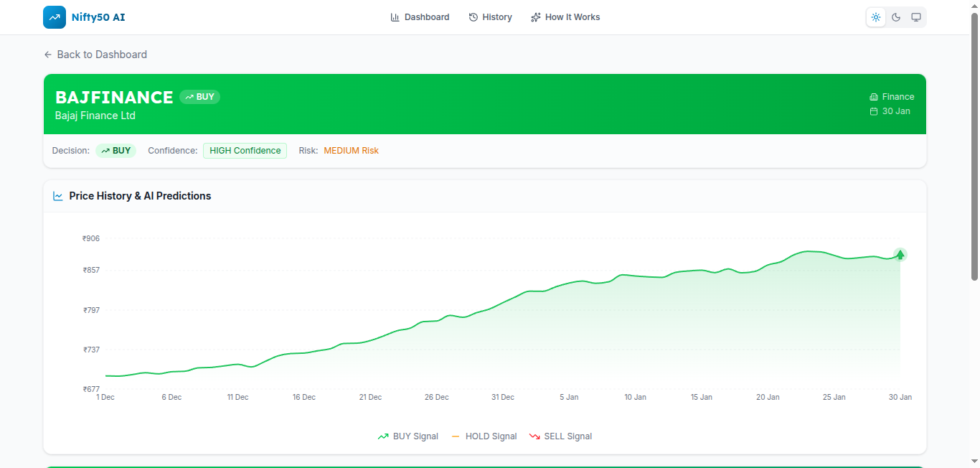This screenshot has width=980, height=468.
Task: Click the Nifty50 AI logo icon
Action: (55, 17)
